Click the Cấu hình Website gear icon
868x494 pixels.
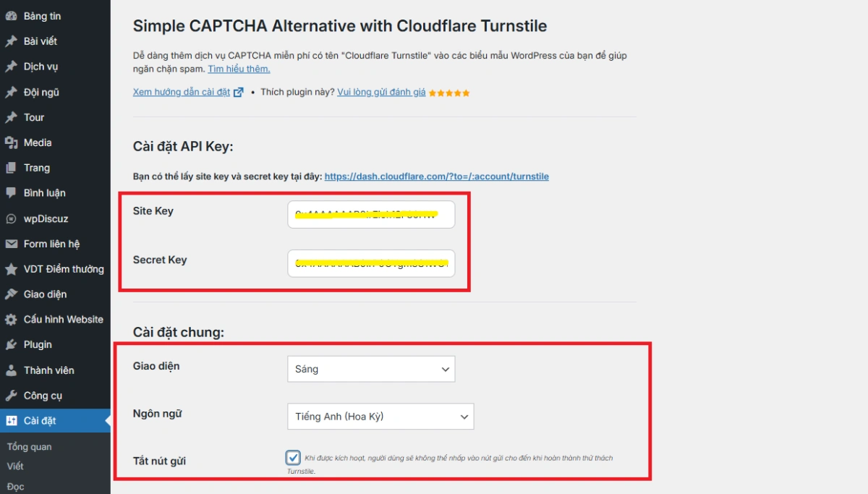[11, 320]
